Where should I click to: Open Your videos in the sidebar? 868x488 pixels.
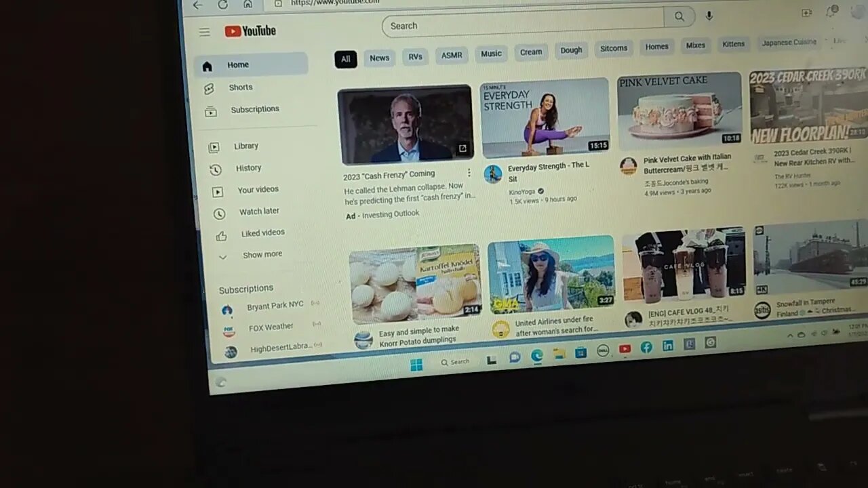(x=259, y=190)
